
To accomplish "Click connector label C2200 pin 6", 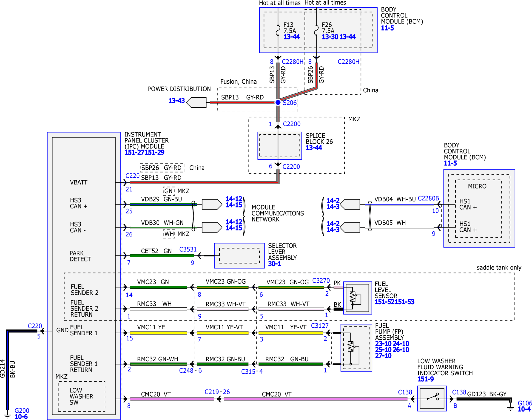I will pyautogui.click(x=291, y=167).
